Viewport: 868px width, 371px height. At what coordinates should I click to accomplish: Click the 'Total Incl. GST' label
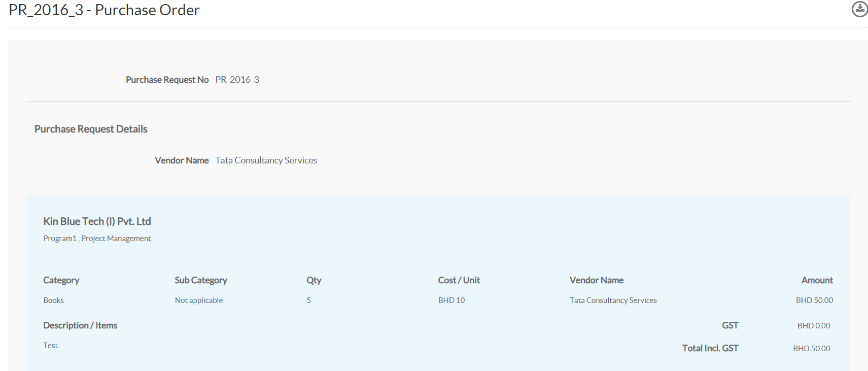coord(710,348)
